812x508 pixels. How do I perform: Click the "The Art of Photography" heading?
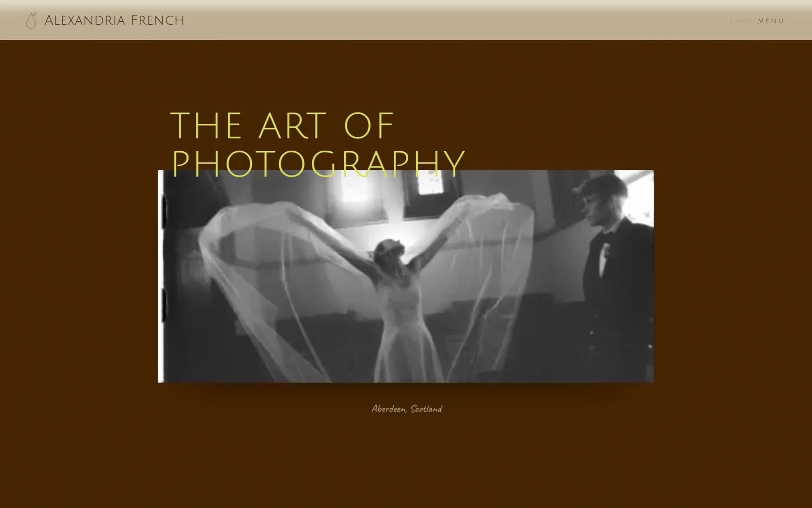[x=318, y=144]
